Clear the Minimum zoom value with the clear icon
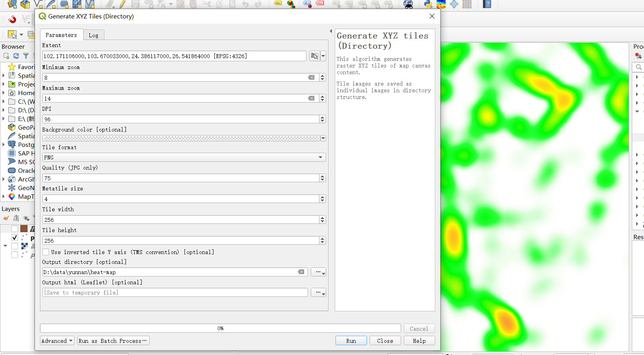644x355 pixels. (x=311, y=77)
